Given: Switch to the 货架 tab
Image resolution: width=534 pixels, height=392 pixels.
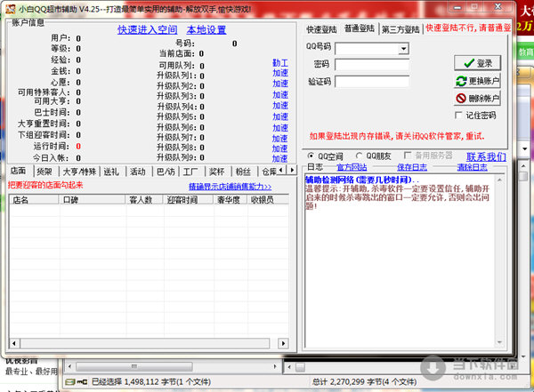Looking at the screenshot, I should [45, 172].
